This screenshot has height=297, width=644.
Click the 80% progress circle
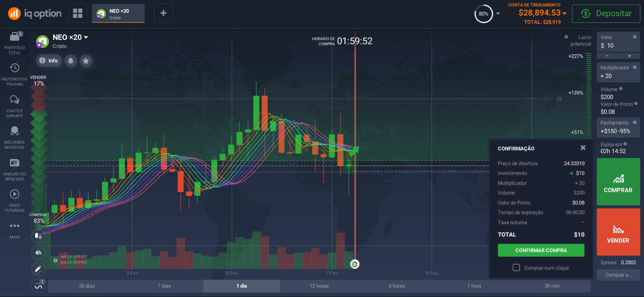[x=484, y=14]
